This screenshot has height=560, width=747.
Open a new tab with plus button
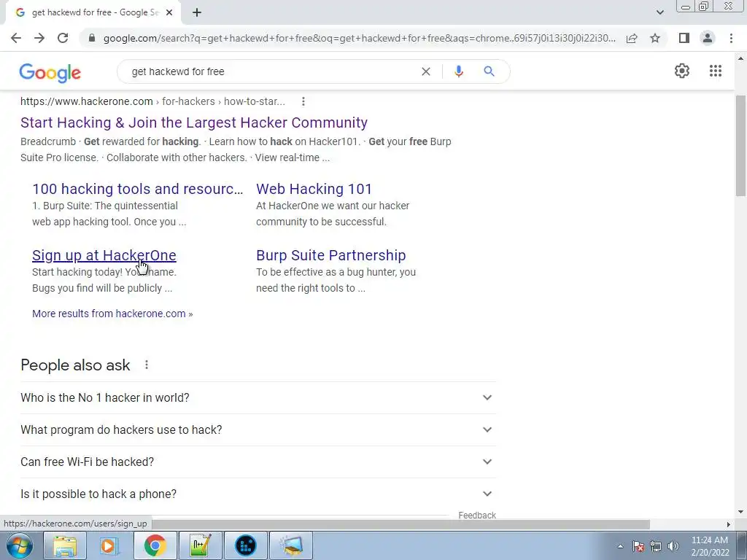click(197, 13)
